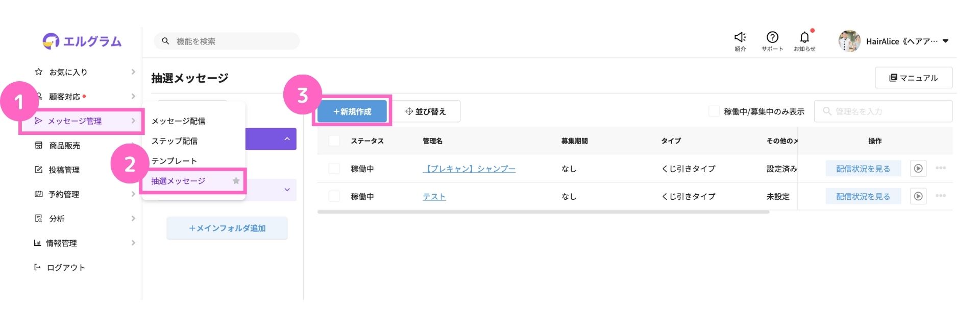Screen dimensions: 980x327
Task: Click the 紹介 megaphone icon
Action: point(740,37)
